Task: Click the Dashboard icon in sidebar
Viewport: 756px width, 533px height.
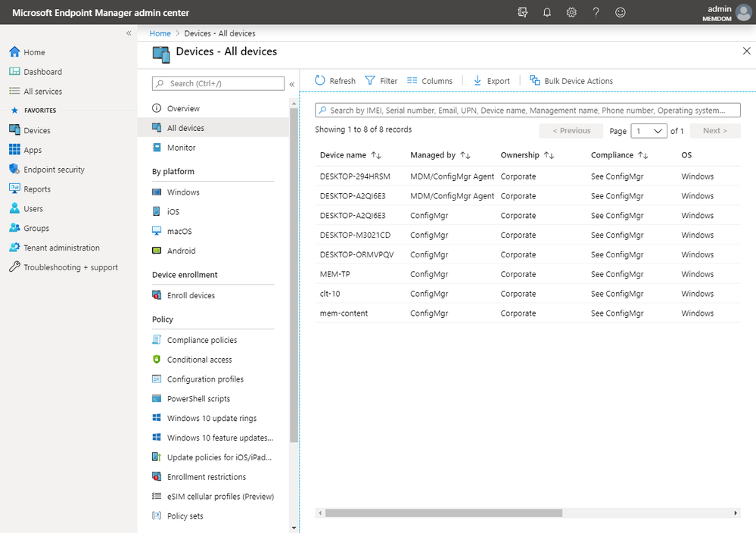Action: (x=15, y=71)
